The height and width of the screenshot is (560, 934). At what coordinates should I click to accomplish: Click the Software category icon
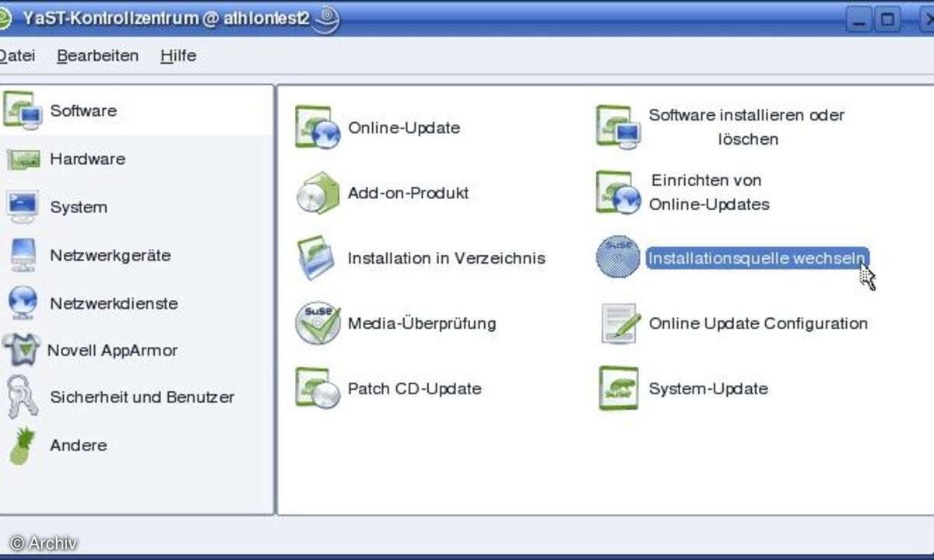[22, 110]
